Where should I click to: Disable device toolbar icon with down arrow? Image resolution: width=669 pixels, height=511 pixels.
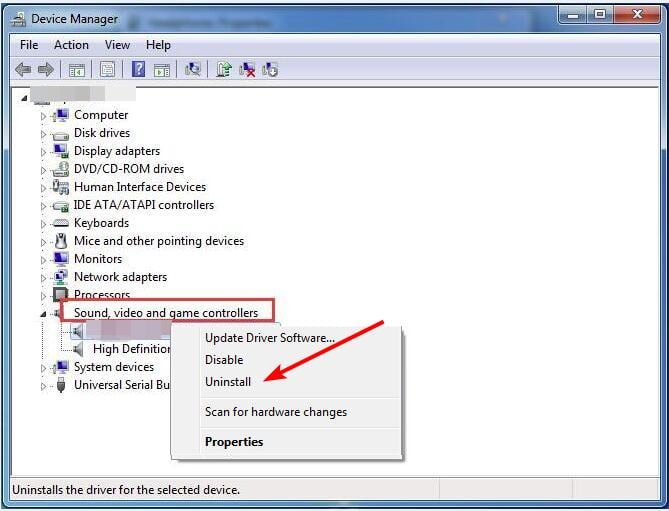pyautogui.click(x=270, y=70)
